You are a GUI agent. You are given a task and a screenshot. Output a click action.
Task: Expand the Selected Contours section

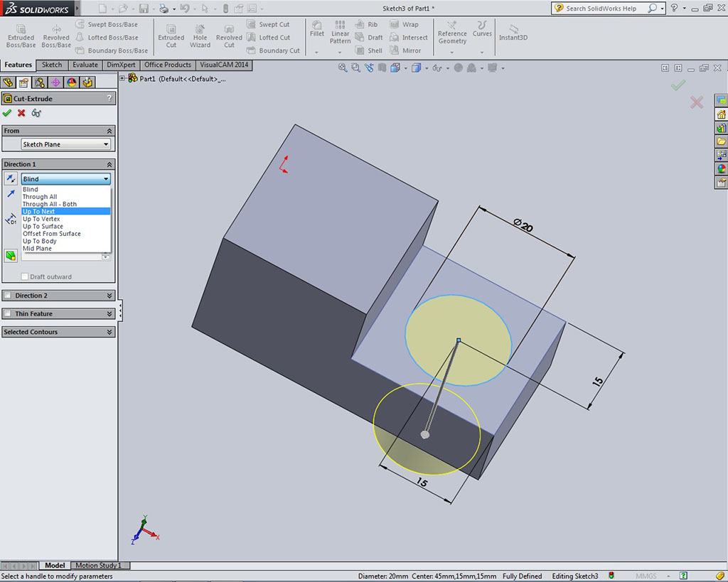[109, 332]
